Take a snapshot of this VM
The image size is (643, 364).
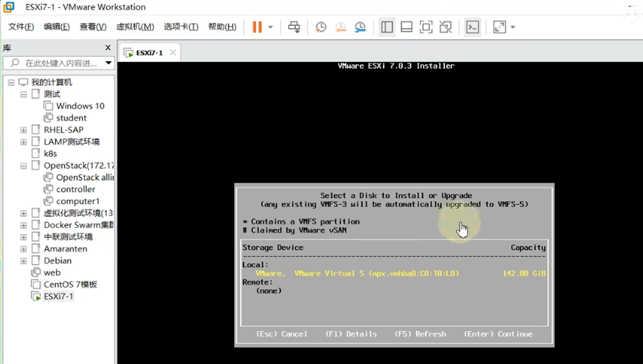[x=321, y=27]
